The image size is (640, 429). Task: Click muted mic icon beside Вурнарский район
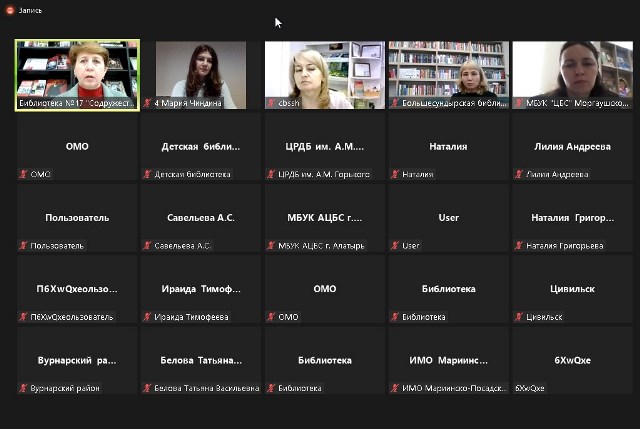click(23, 388)
